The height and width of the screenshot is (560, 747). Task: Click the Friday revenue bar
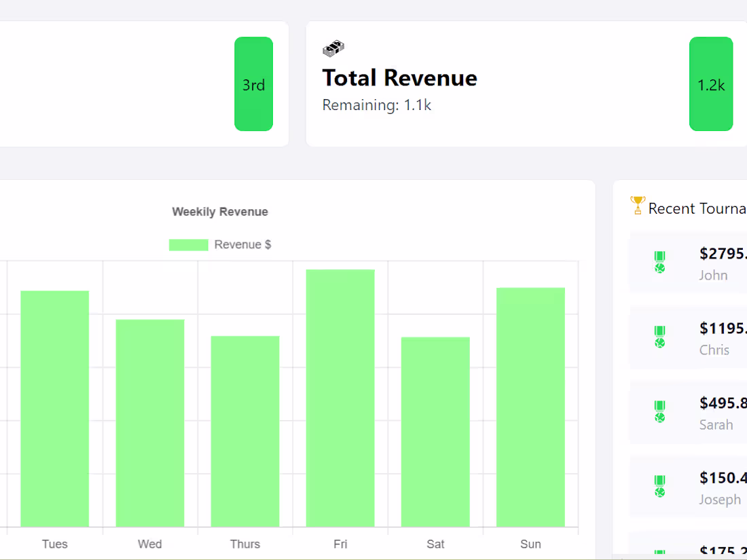tap(340, 398)
